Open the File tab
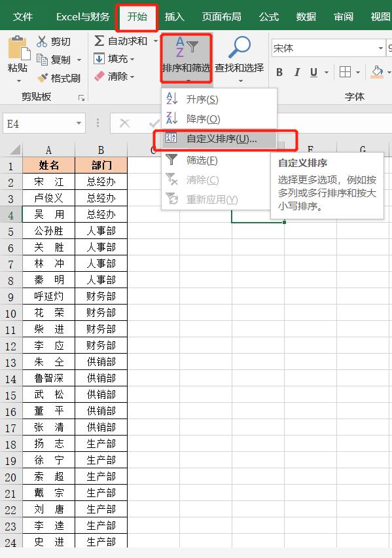This screenshot has height=558, width=392. click(23, 17)
